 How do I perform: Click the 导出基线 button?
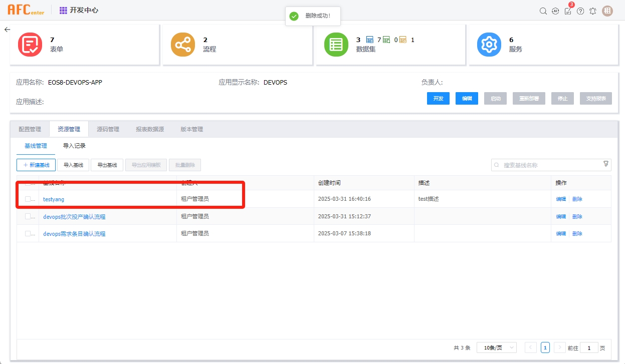coord(107,165)
